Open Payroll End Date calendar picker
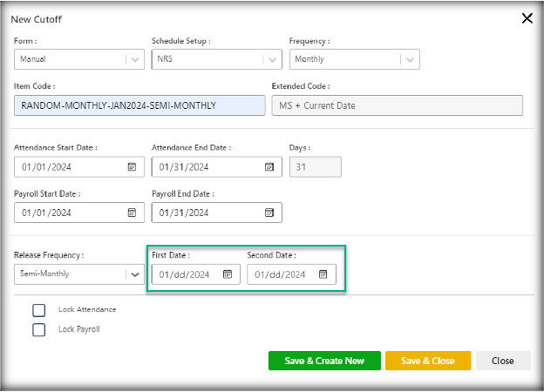Viewport: 544px width, 392px height. click(269, 212)
